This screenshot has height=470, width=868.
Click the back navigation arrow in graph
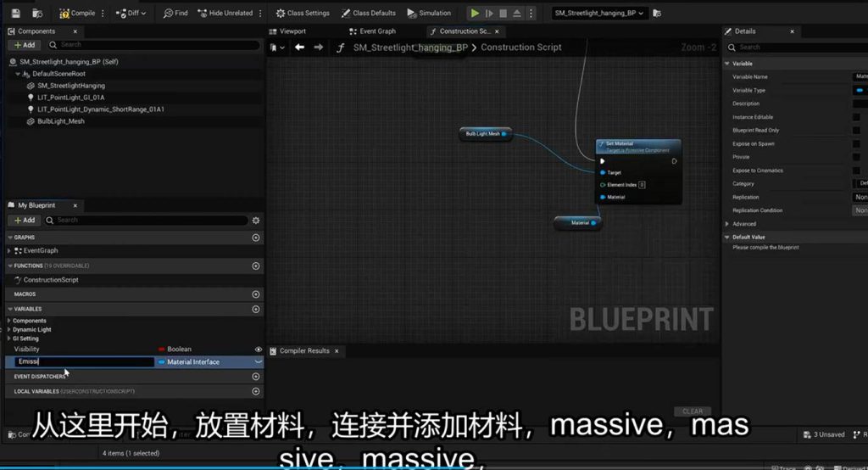299,48
